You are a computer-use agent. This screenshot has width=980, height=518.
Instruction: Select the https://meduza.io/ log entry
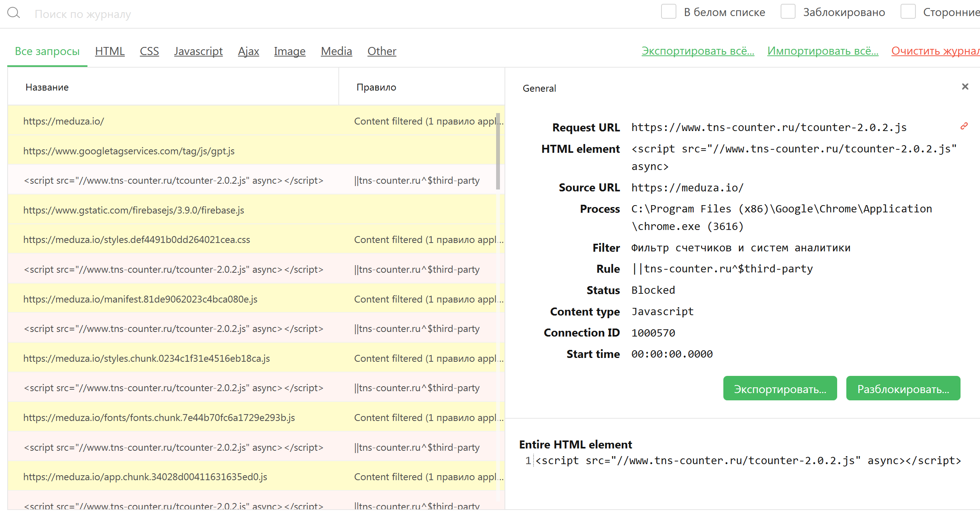pos(153,121)
